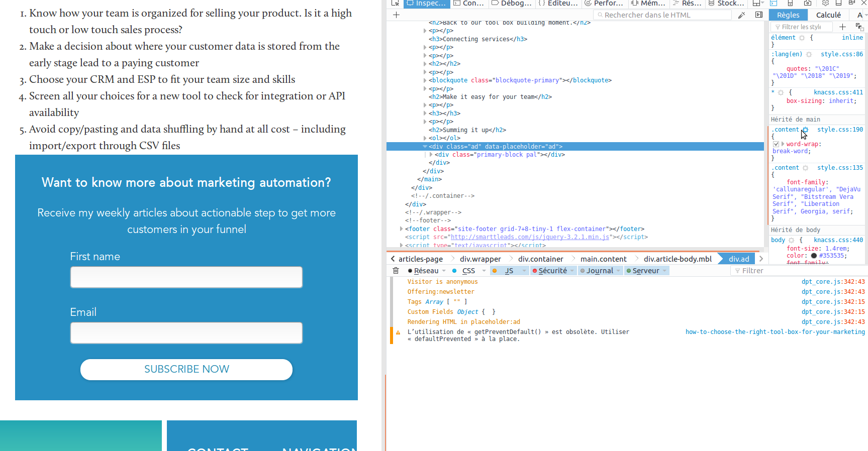Click the Filtrer les styles input
Screen dimensions: 868x451
click(x=802, y=27)
